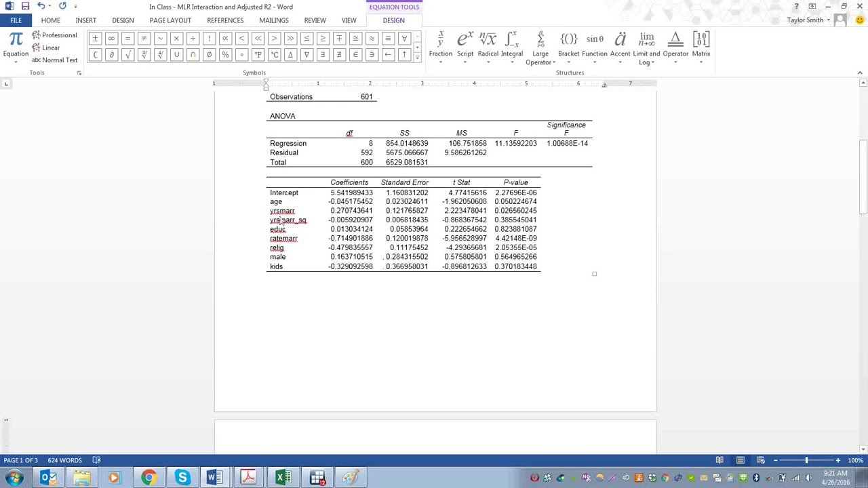Open the Accent structures dropdown

point(620,48)
